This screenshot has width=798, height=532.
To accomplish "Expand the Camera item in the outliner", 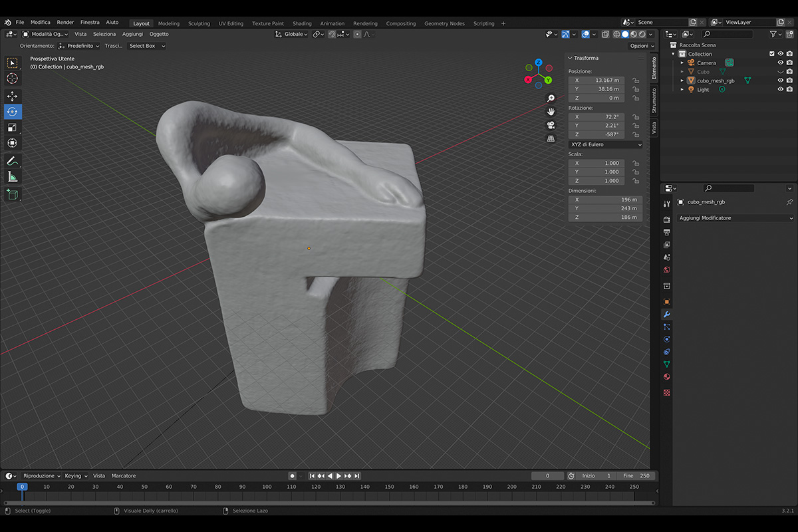I will 682,63.
